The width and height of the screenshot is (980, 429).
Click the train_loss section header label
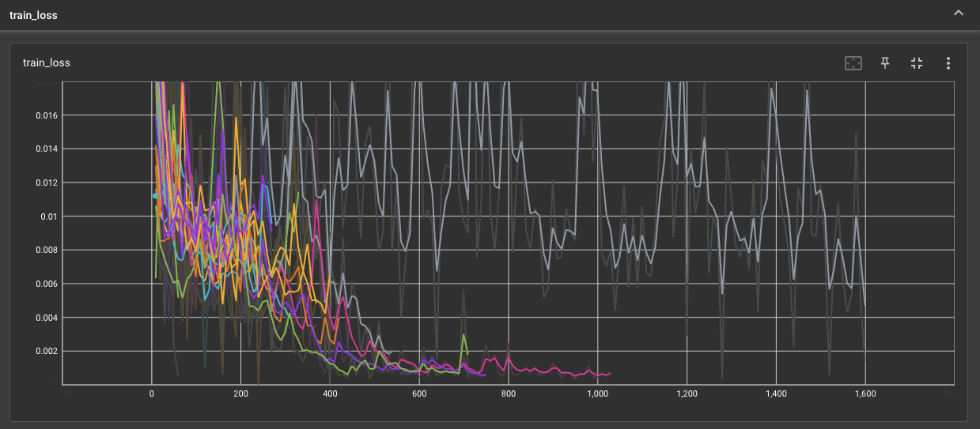tap(33, 14)
